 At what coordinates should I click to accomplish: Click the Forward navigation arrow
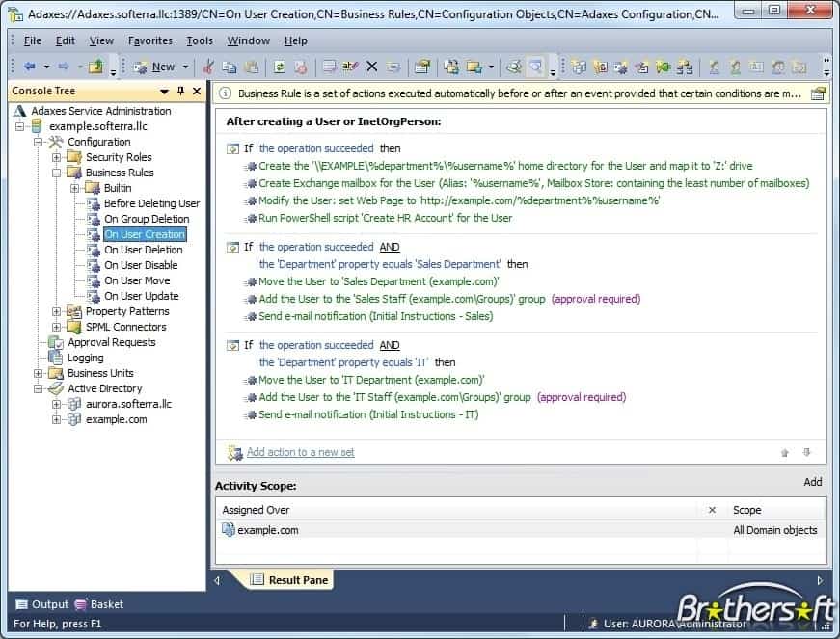pyautogui.click(x=64, y=67)
